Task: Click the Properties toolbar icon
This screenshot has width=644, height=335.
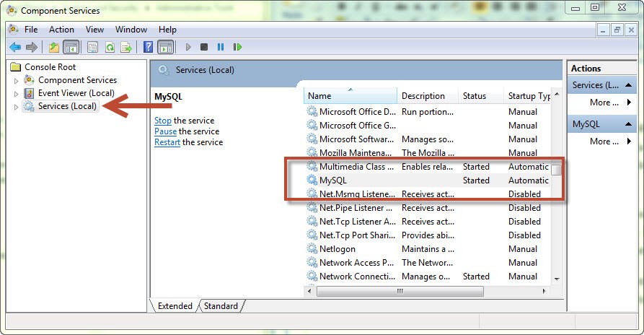Action: (x=92, y=47)
